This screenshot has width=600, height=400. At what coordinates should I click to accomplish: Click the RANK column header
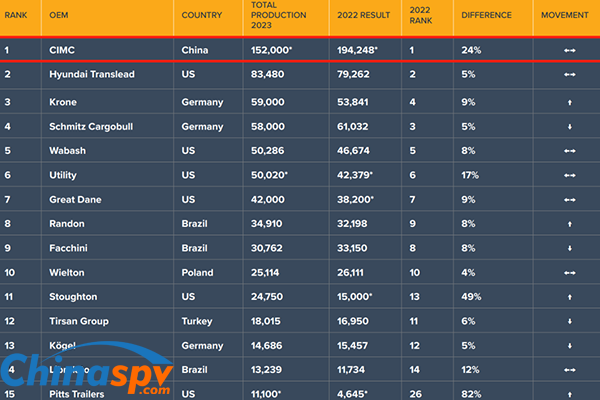16,15
